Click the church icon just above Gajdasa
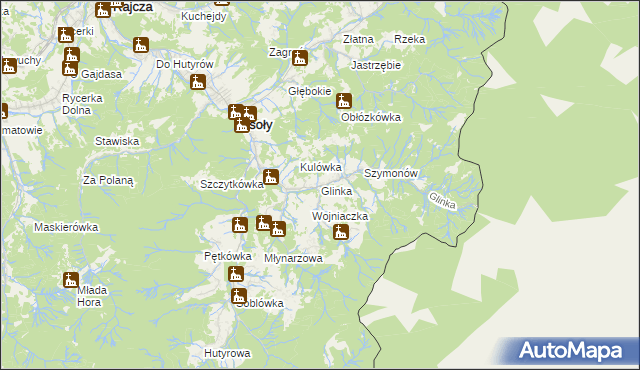 point(70,68)
